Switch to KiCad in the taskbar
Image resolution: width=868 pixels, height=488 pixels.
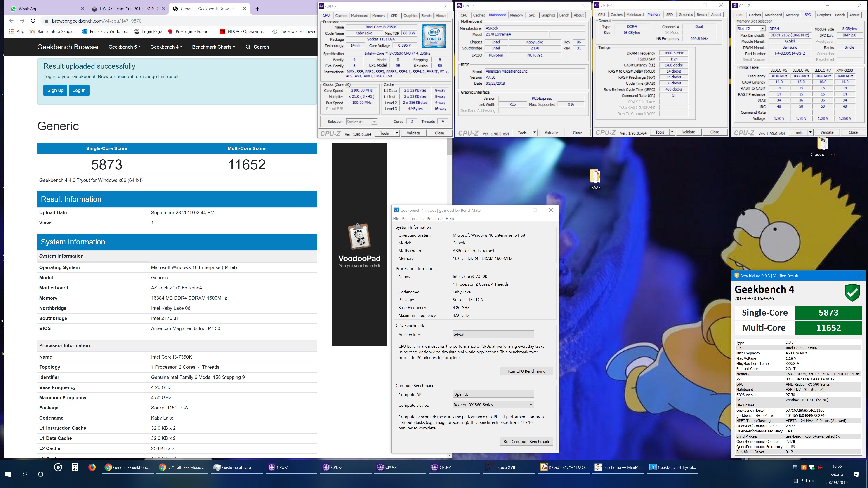(x=564, y=467)
